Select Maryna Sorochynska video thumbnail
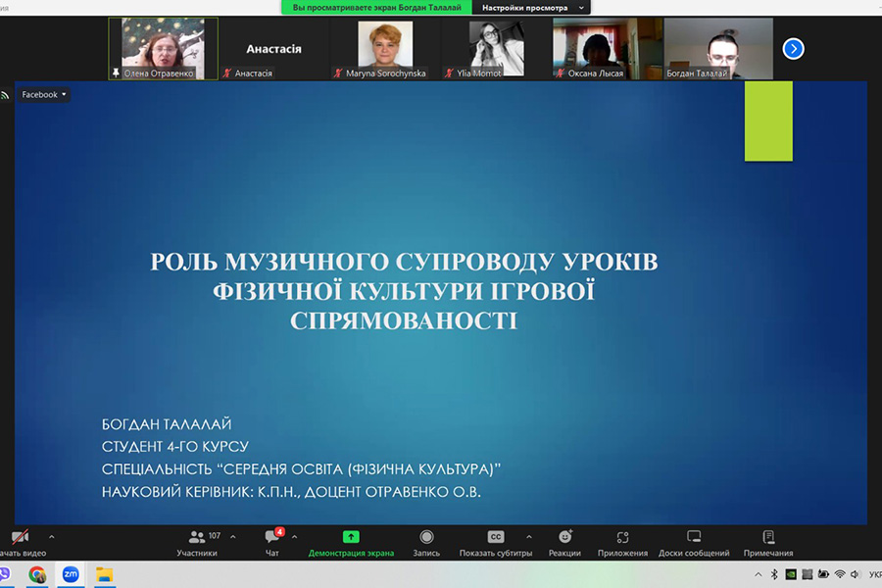This screenshot has width=882, height=588. point(385,48)
